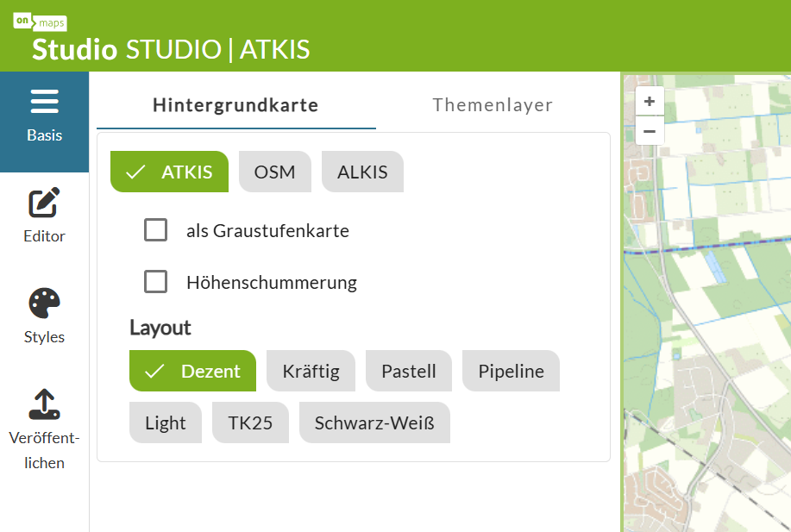Open the Editor pencil icon
The width and height of the screenshot is (791, 532).
[x=44, y=203]
